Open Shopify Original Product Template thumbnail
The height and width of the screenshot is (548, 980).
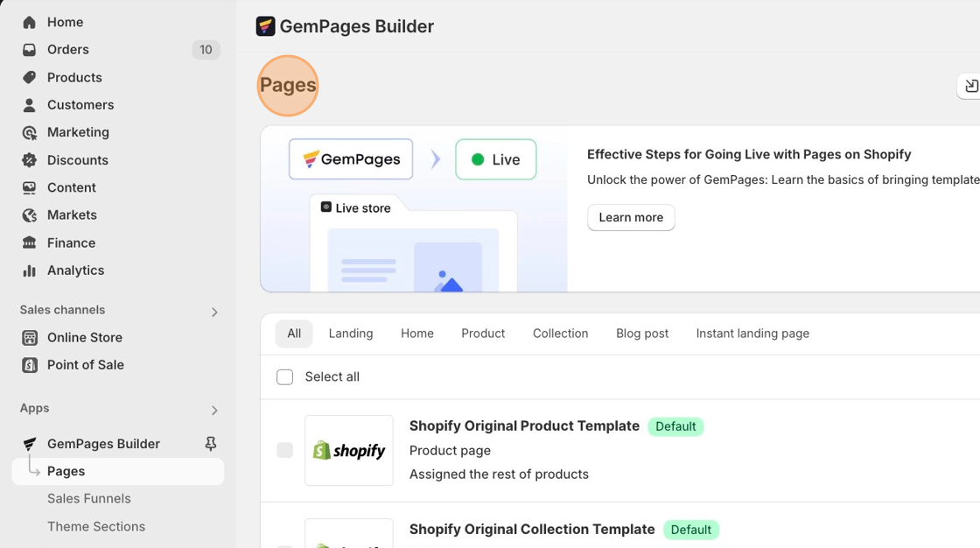(x=349, y=451)
